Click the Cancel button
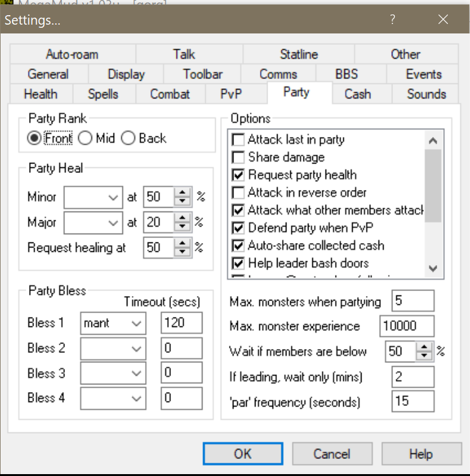Screen dimensions: 470x476 pyautogui.click(x=332, y=454)
